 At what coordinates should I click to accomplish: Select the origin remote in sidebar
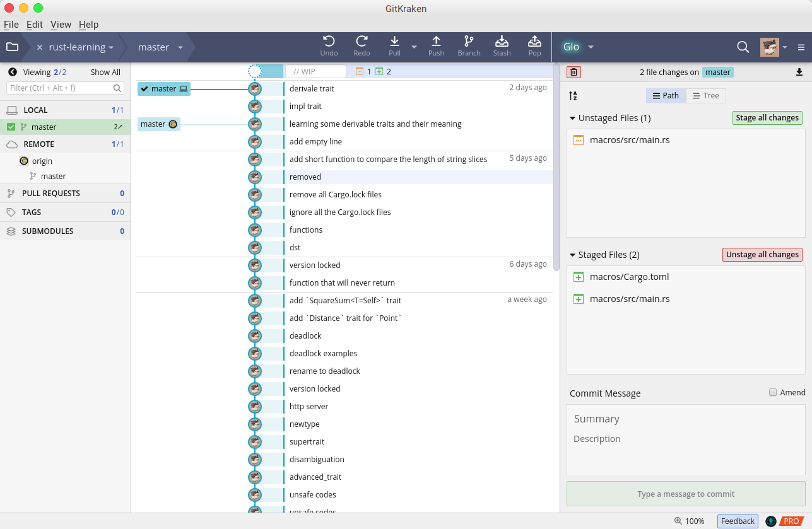(x=42, y=161)
